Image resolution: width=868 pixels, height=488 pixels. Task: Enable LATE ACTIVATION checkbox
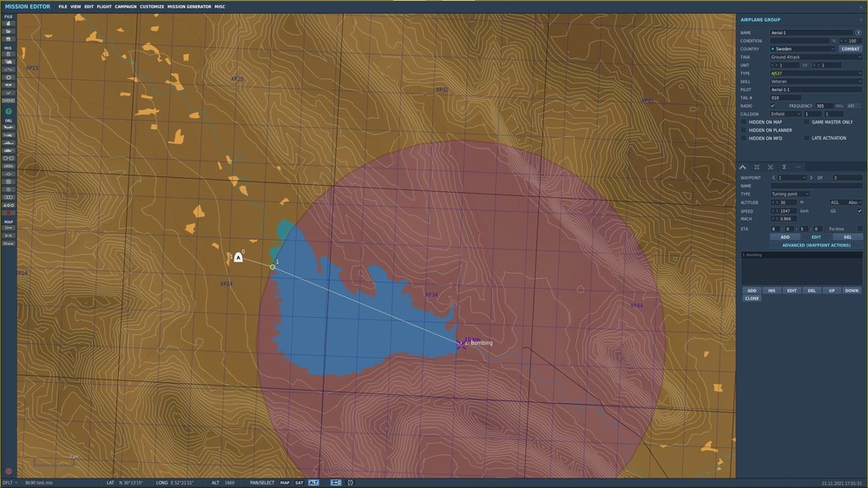click(806, 138)
